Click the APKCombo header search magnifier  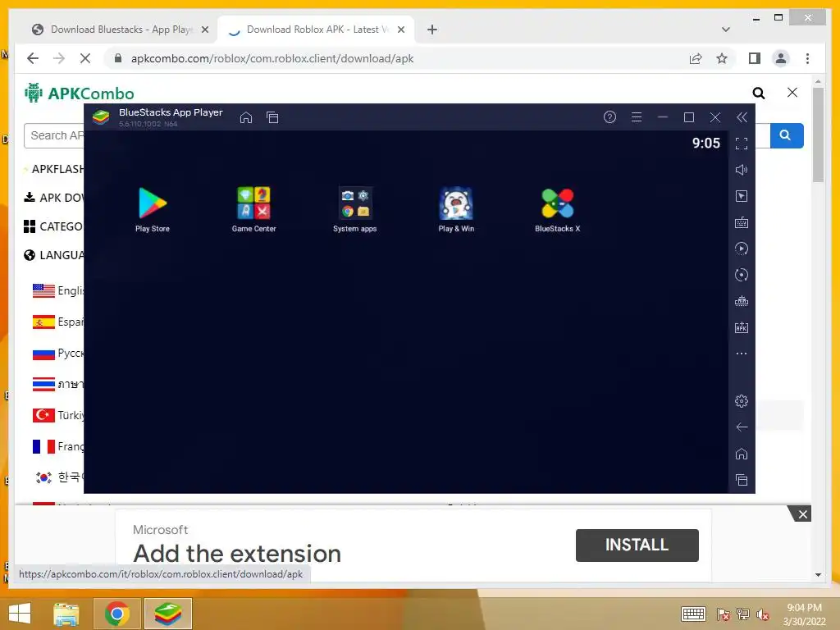[x=759, y=94]
